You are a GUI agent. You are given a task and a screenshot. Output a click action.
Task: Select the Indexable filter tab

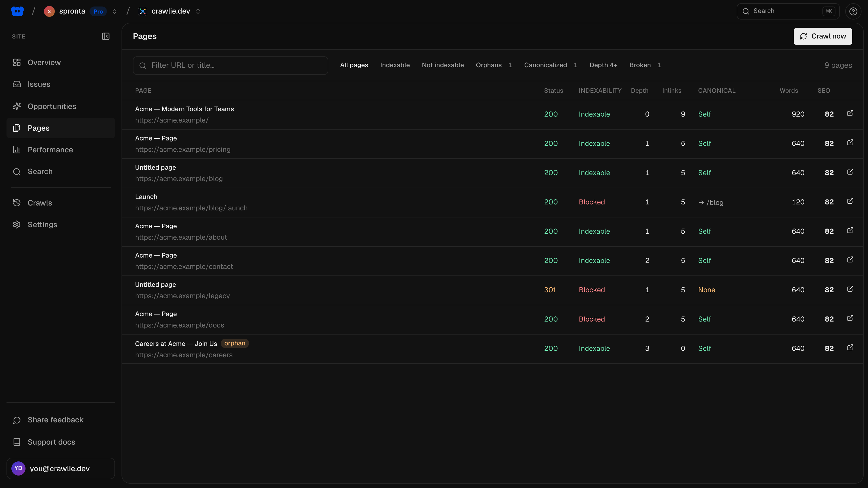coord(395,65)
